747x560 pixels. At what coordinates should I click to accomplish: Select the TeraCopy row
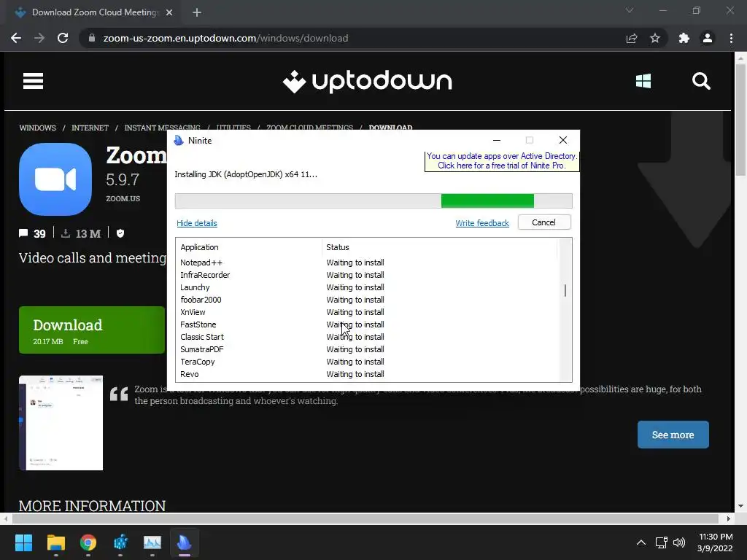click(x=367, y=362)
